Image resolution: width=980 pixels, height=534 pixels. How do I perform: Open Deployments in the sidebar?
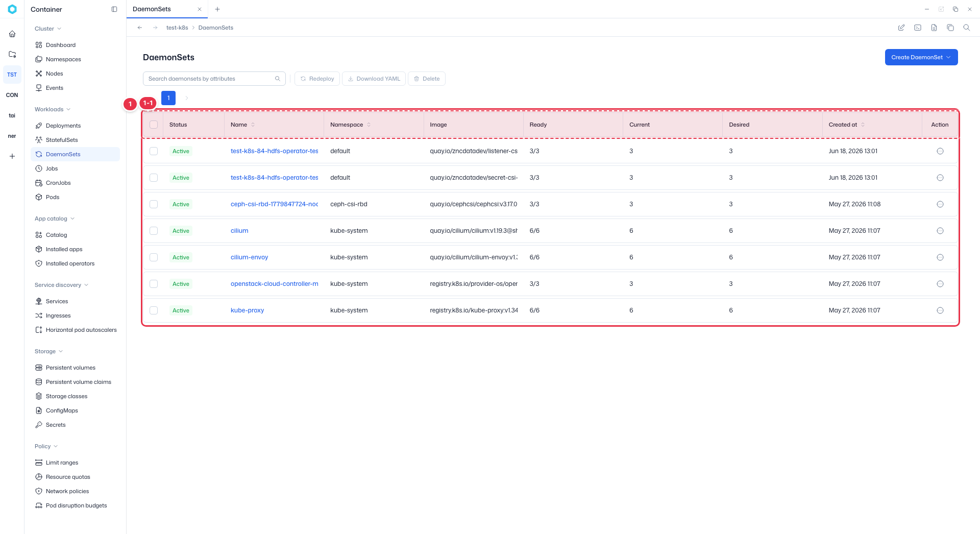(75, 126)
